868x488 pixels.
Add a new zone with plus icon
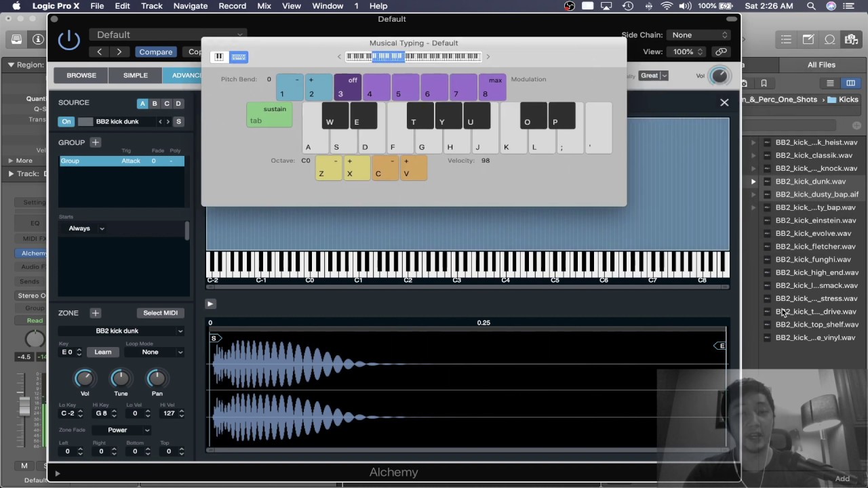tap(96, 313)
